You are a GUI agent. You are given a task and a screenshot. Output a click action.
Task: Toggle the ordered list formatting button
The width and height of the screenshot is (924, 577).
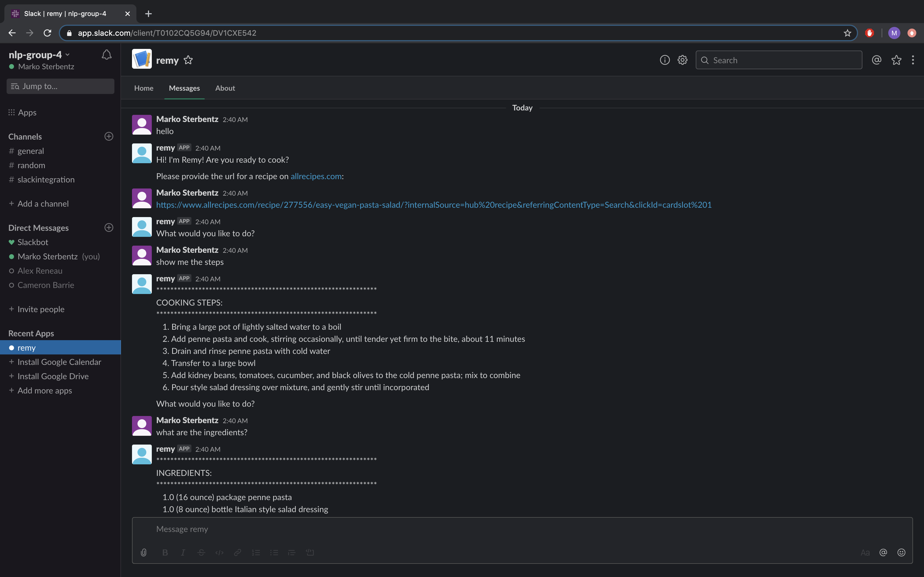click(x=256, y=552)
